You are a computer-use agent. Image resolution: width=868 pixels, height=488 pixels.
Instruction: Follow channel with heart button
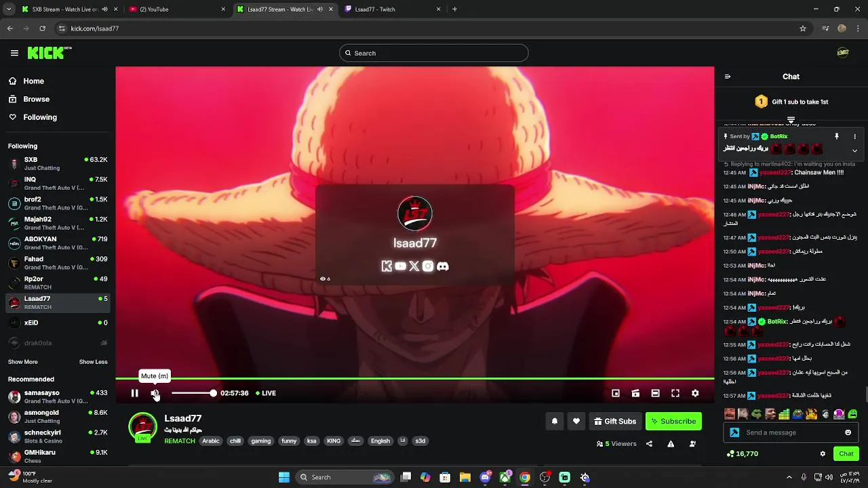click(x=576, y=421)
